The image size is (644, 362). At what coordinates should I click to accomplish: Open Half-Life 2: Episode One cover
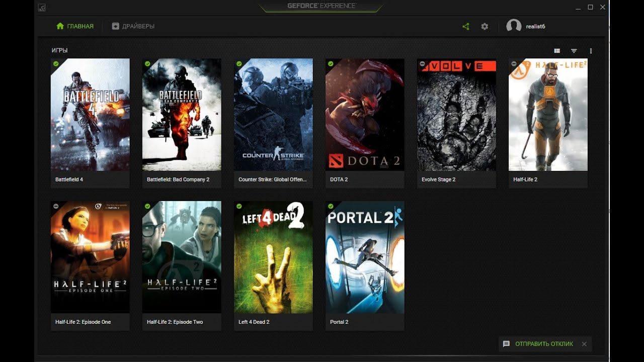(x=90, y=257)
